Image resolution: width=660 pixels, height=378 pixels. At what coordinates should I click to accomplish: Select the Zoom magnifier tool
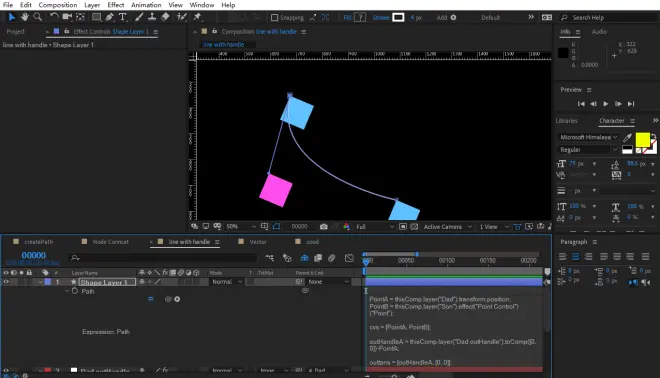[37, 17]
